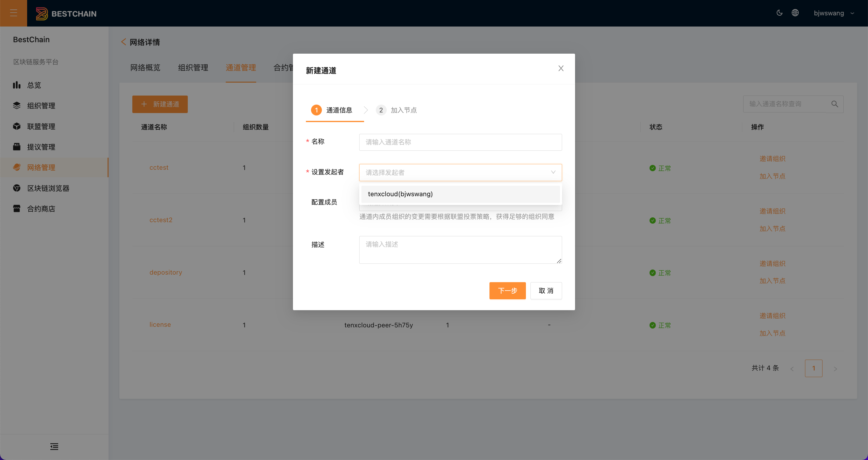The width and height of the screenshot is (868, 460).
Task: Open 提议管理 in the sidebar
Action: click(54, 147)
